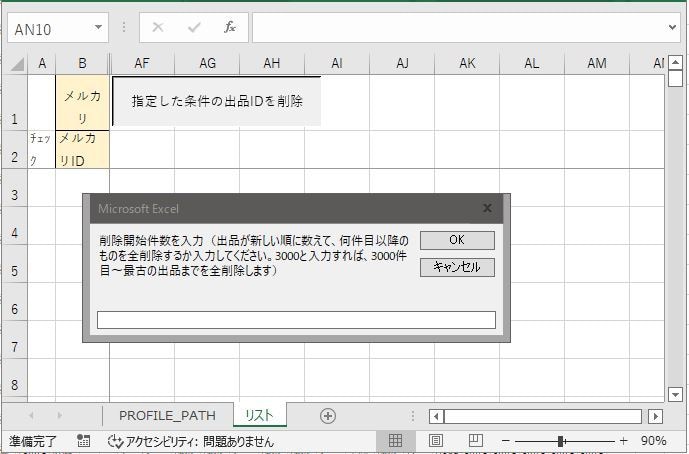Screen dimensions: 689x454
Task: Select row 1 header
Action: point(15,103)
